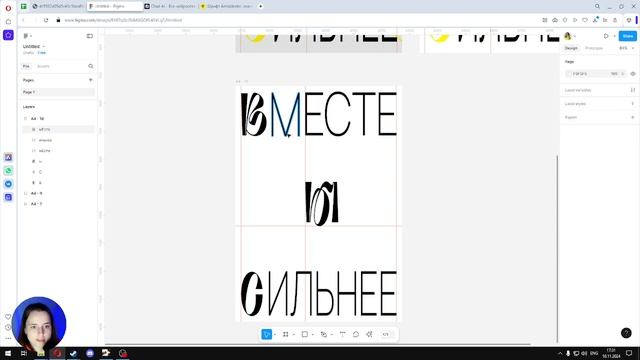Open the zoom percentage dropdown

626,48
